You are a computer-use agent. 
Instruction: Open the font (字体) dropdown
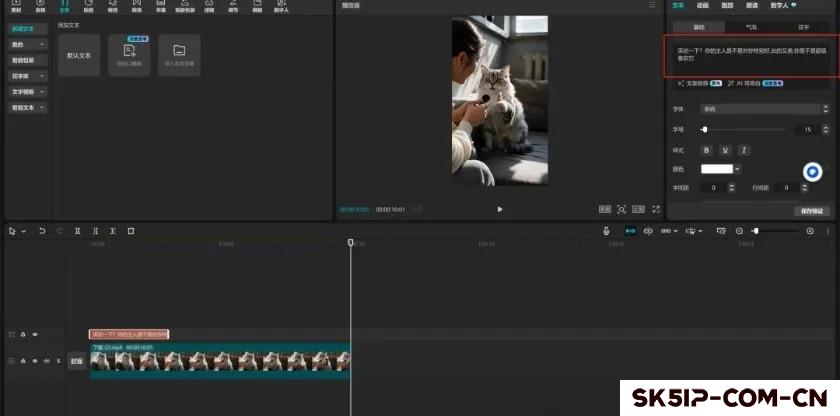pos(764,109)
